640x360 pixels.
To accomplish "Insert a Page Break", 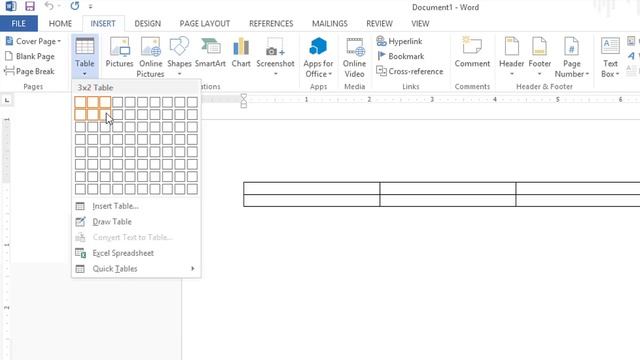I will tap(29, 71).
